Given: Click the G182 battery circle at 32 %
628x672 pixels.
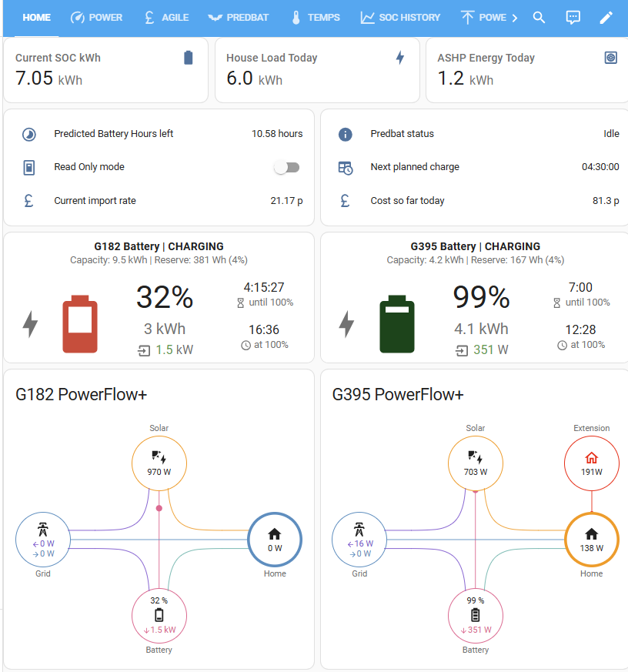Looking at the screenshot, I should [x=159, y=616].
